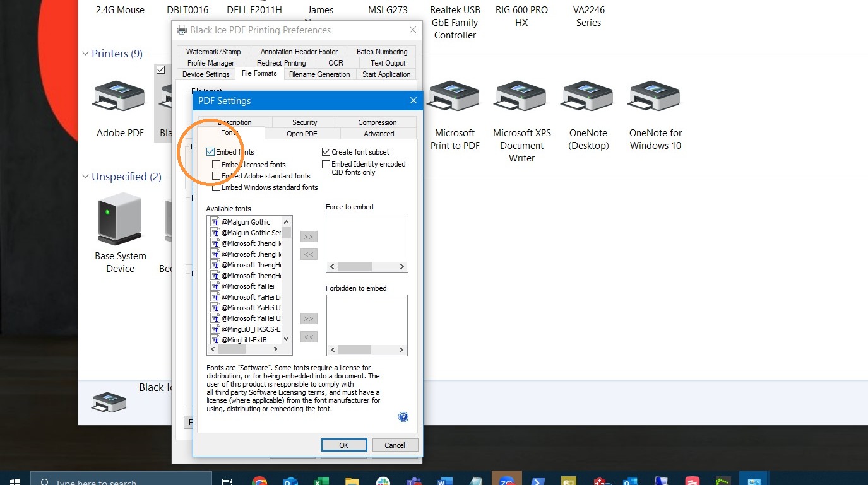Select the Base System Device icon
The image size is (868, 485).
tap(120, 218)
